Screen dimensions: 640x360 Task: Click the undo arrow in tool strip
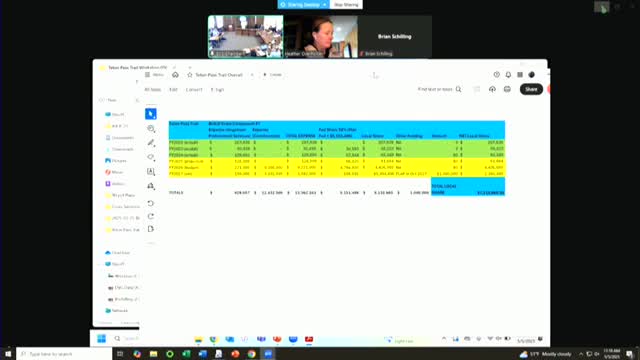click(x=151, y=203)
